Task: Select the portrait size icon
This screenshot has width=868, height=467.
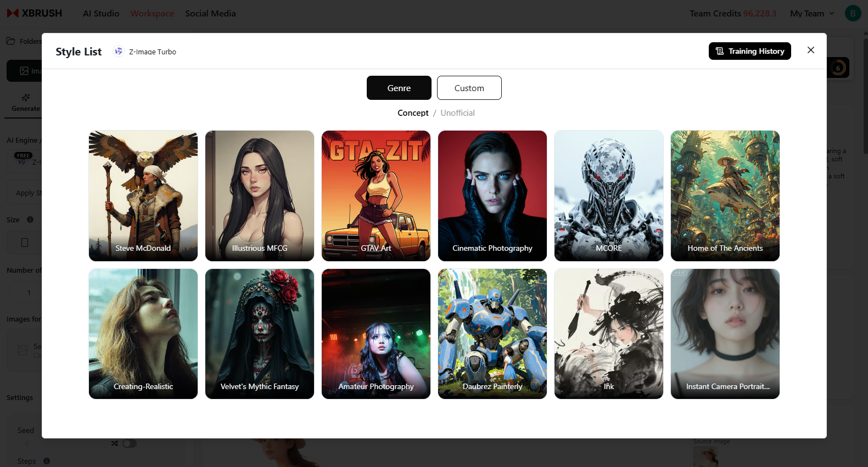Action: [x=25, y=243]
